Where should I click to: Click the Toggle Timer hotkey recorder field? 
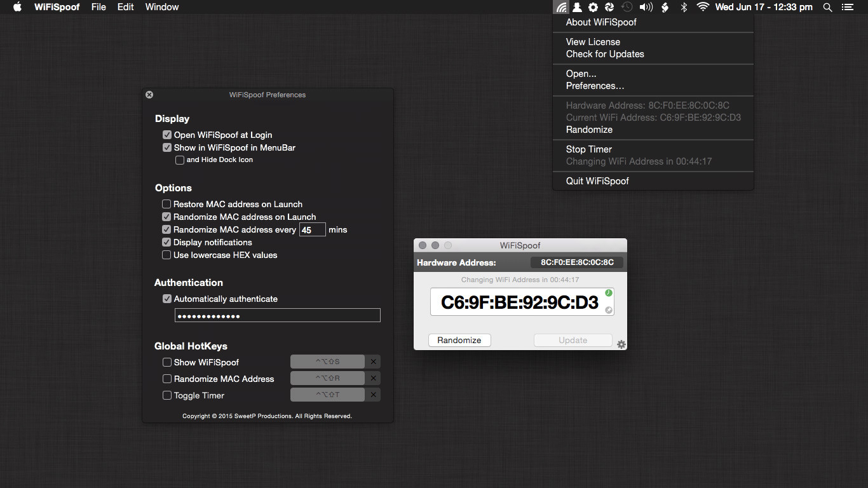click(328, 395)
